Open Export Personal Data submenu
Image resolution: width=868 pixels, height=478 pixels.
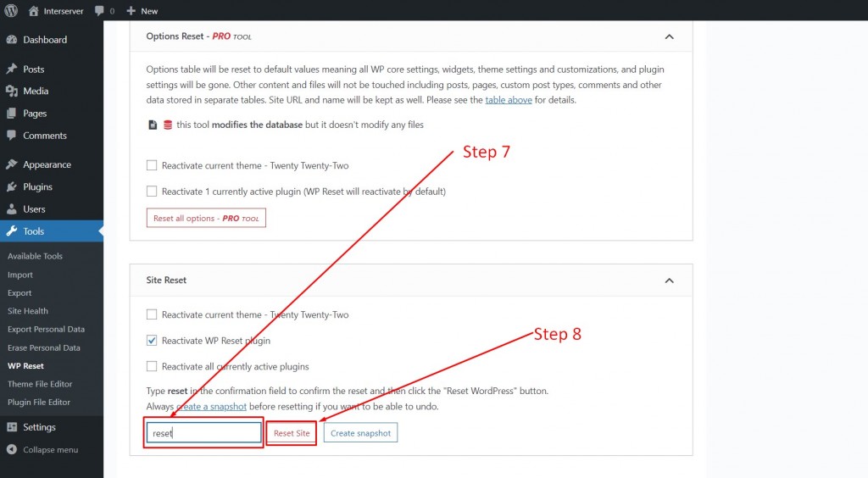pos(46,329)
